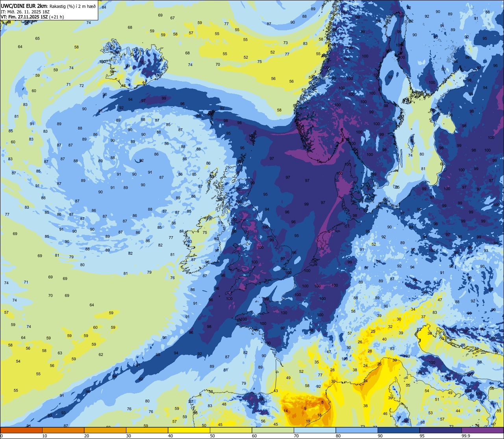Click the legend label "50" on the color scale
The height and width of the screenshot is (439, 504).
point(212,436)
